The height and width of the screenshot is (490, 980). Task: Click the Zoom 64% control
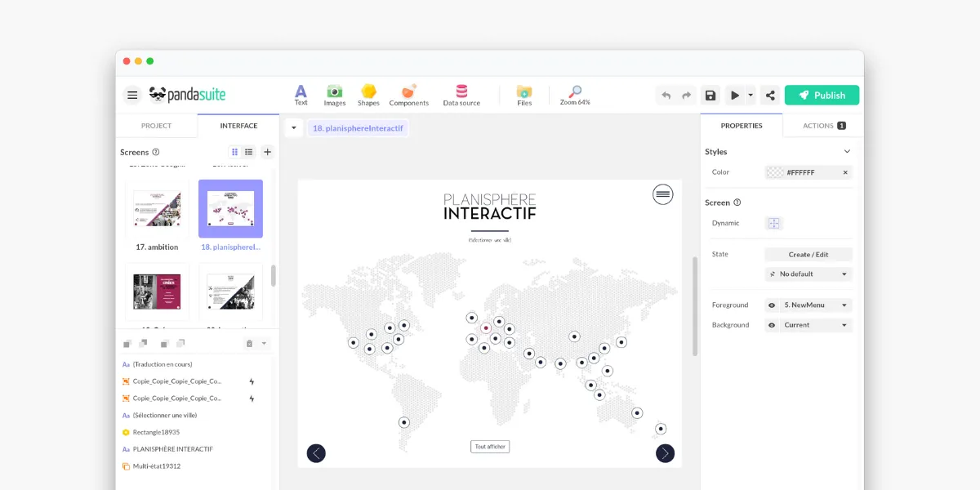(574, 94)
